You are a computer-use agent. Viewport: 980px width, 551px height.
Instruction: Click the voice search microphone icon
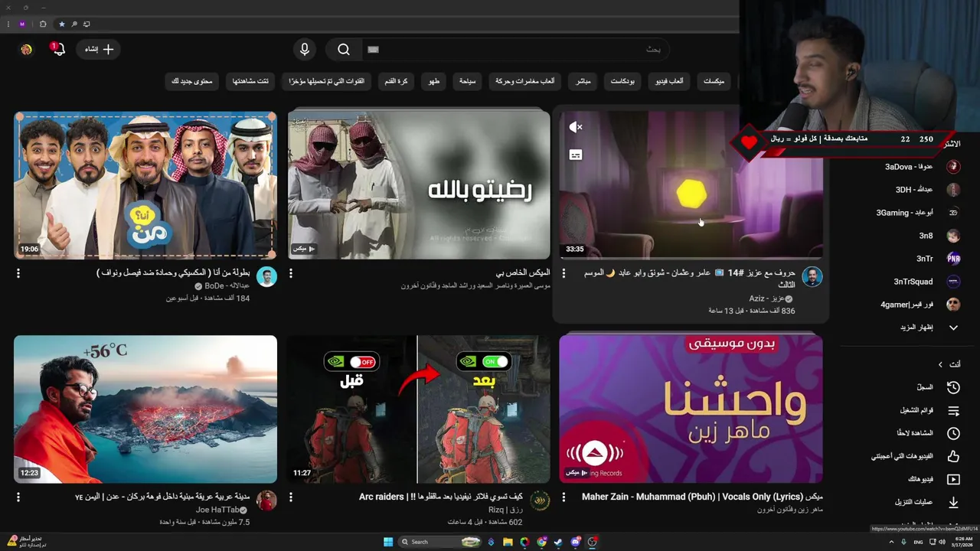[305, 49]
